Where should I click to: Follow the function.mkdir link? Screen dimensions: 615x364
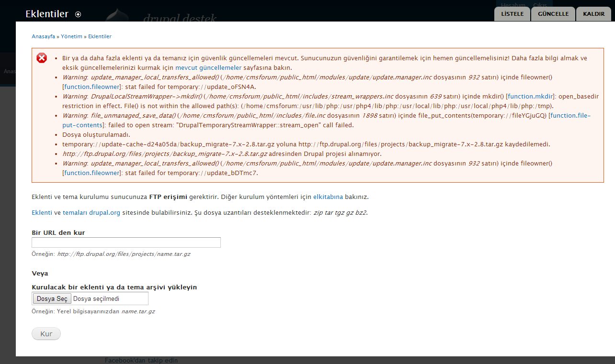(527, 96)
